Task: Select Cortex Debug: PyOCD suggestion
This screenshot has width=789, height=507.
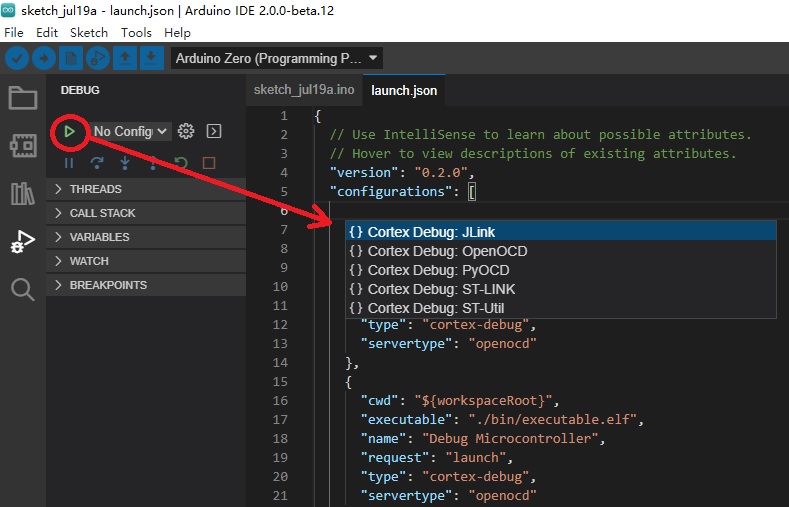Action: point(561,270)
